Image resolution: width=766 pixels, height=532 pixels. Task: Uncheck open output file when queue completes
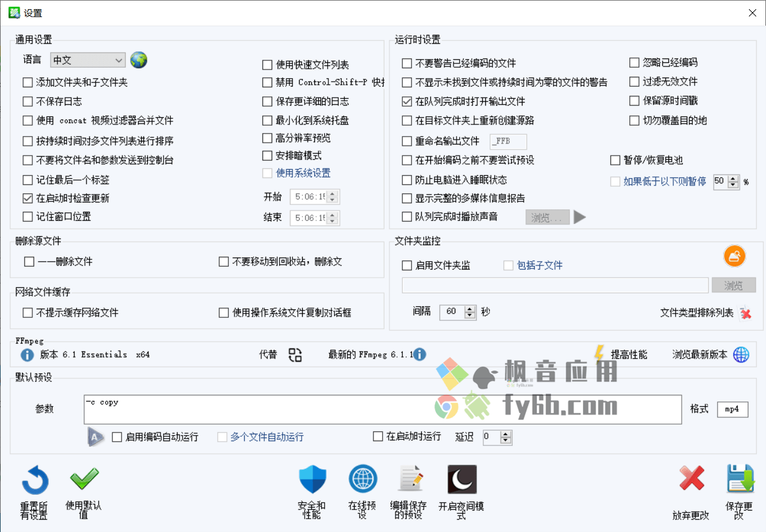tap(407, 101)
